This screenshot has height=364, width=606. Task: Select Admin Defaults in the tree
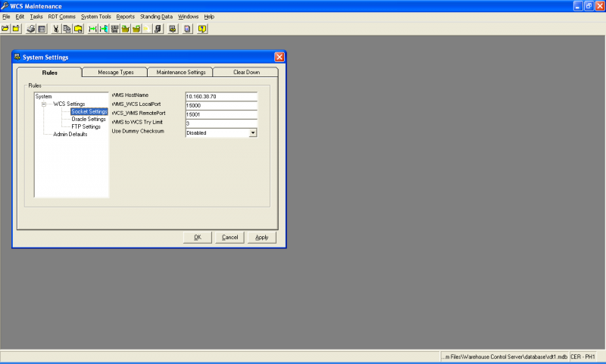click(70, 135)
